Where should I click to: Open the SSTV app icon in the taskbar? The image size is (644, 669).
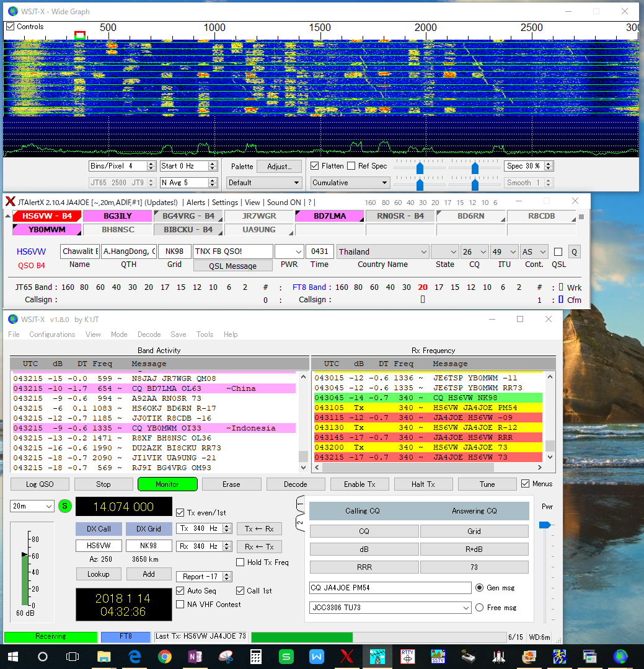point(438,656)
